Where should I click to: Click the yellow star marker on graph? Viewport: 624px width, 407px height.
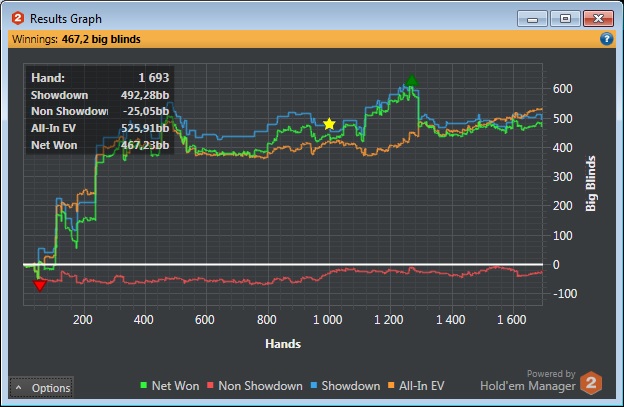(329, 124)
